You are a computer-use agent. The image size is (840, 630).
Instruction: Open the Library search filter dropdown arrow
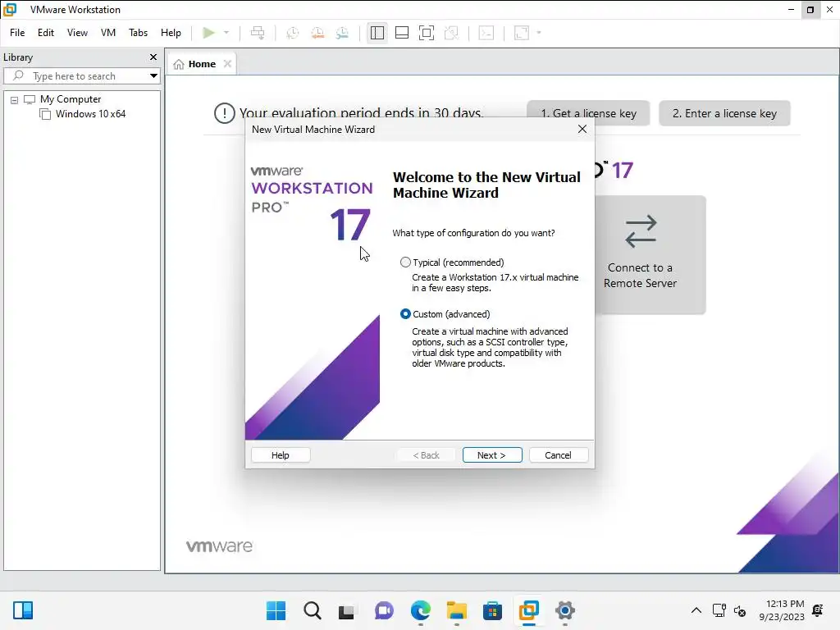[153, 76]
